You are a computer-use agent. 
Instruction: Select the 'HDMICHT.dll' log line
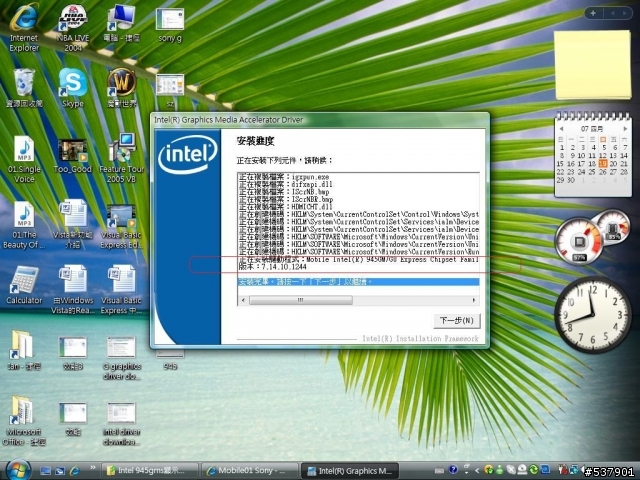(x=285, y=207)
